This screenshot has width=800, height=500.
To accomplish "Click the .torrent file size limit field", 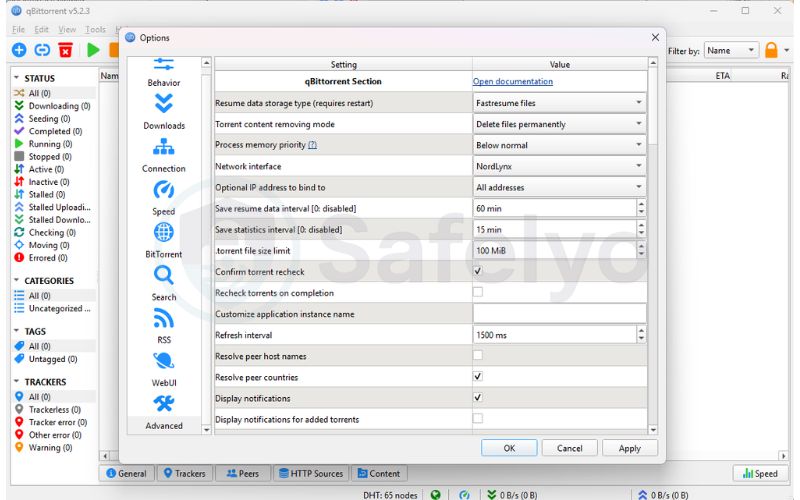I will click(555, 251).
